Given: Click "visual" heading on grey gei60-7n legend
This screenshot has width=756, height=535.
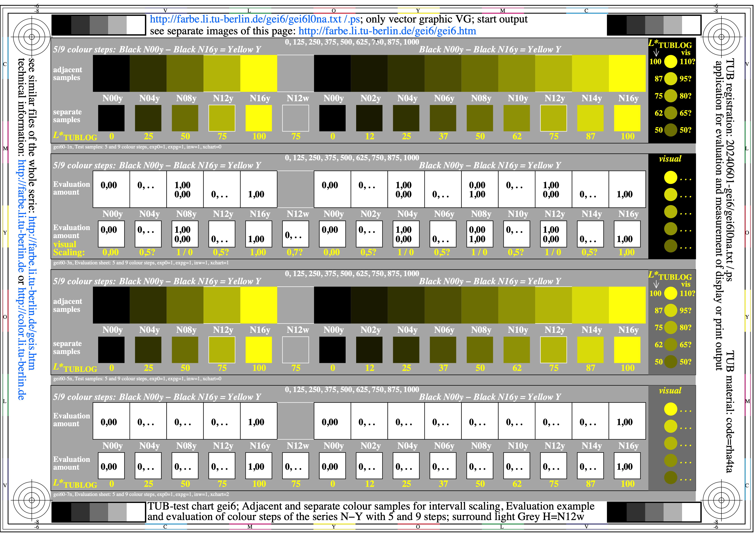Looking at the screenshot, I should 670,391.
